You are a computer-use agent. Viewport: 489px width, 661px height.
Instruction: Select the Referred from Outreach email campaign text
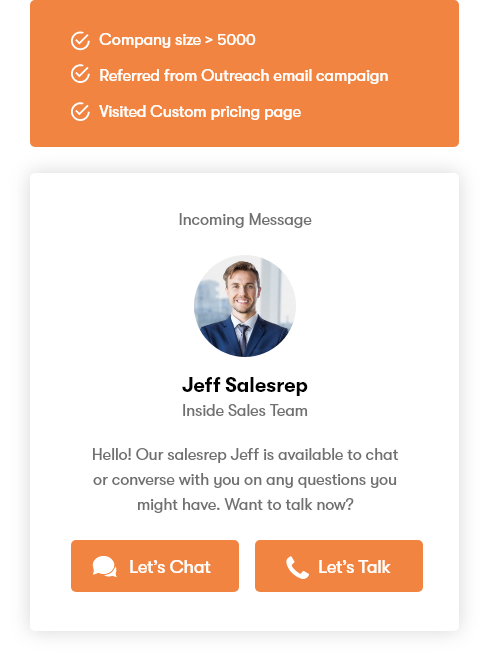coord(244,76)
